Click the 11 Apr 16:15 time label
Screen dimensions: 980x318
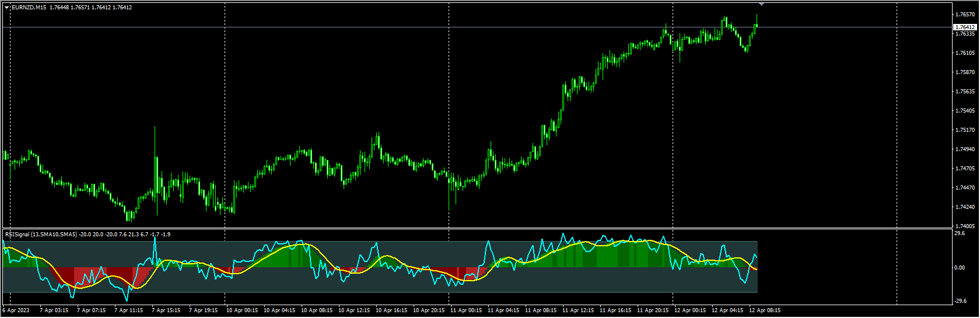click(x=615, y=310)
